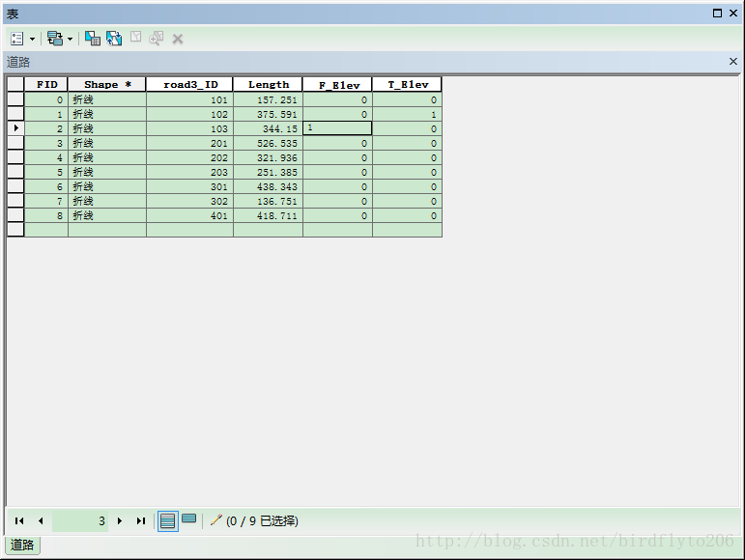Jump to the last record
This screenshot has height=560, width=745.
(141, 520)
